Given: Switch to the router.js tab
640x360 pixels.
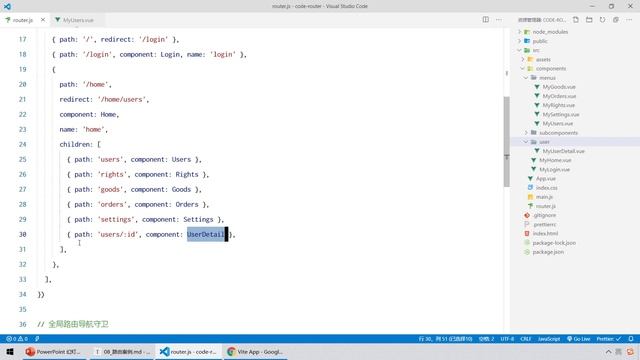Looking at the screenshot, I should pos(22,20).
